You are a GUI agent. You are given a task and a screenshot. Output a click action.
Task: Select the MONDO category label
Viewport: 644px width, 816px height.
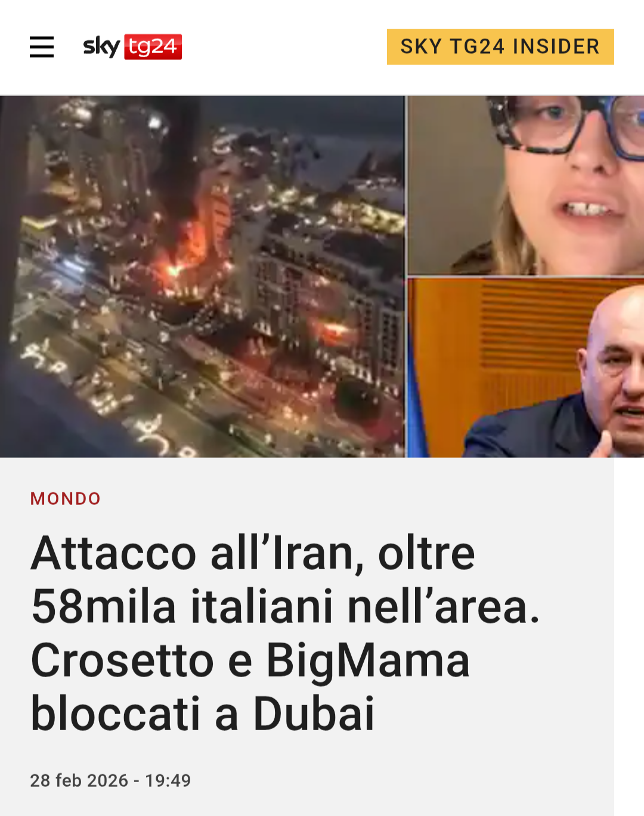point(66,498)
